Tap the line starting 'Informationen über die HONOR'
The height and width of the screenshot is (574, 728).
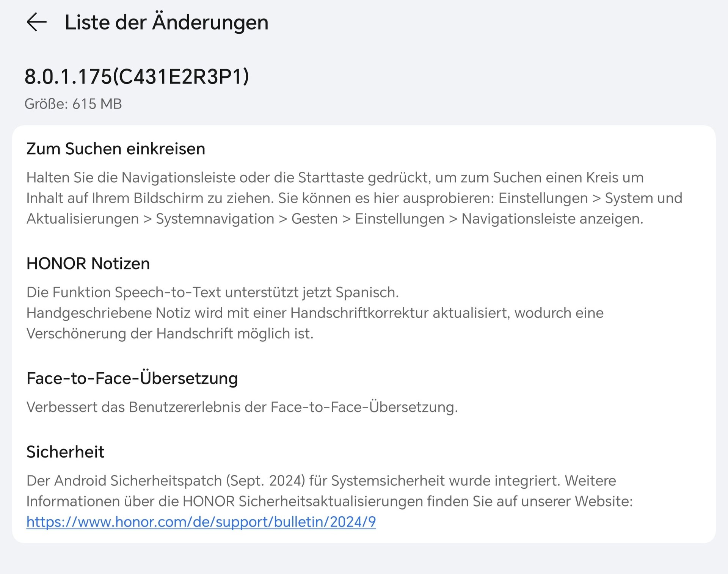click(x=329, y=501)
